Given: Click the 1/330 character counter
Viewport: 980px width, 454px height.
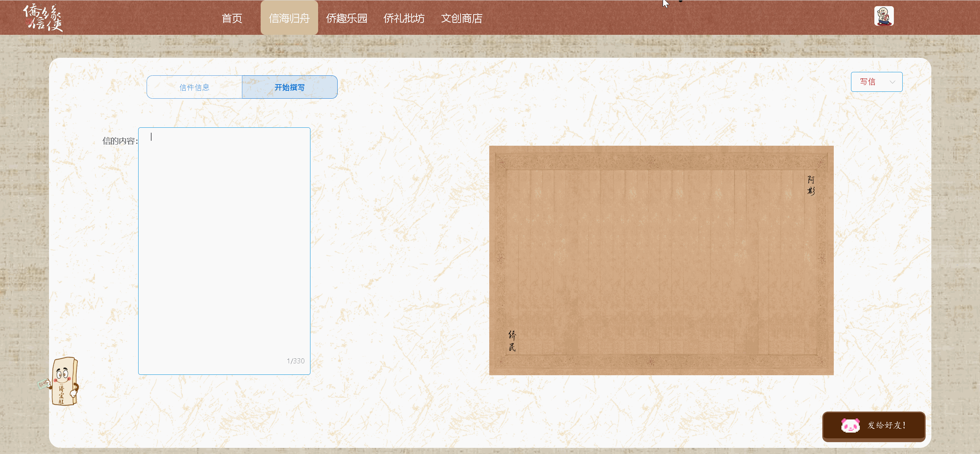Looking at the screenshot, I should [x=295, y=360].
